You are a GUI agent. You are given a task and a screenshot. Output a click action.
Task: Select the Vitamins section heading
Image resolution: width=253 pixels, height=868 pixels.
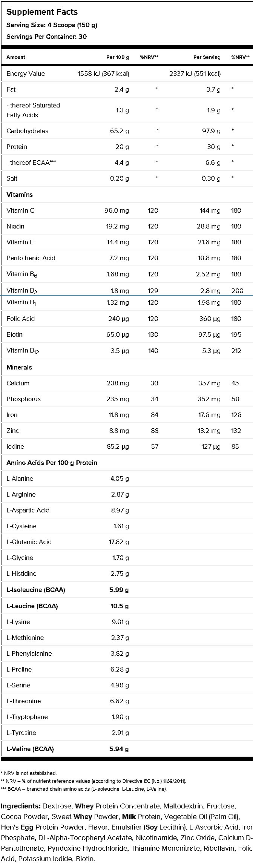coord(20,195)
